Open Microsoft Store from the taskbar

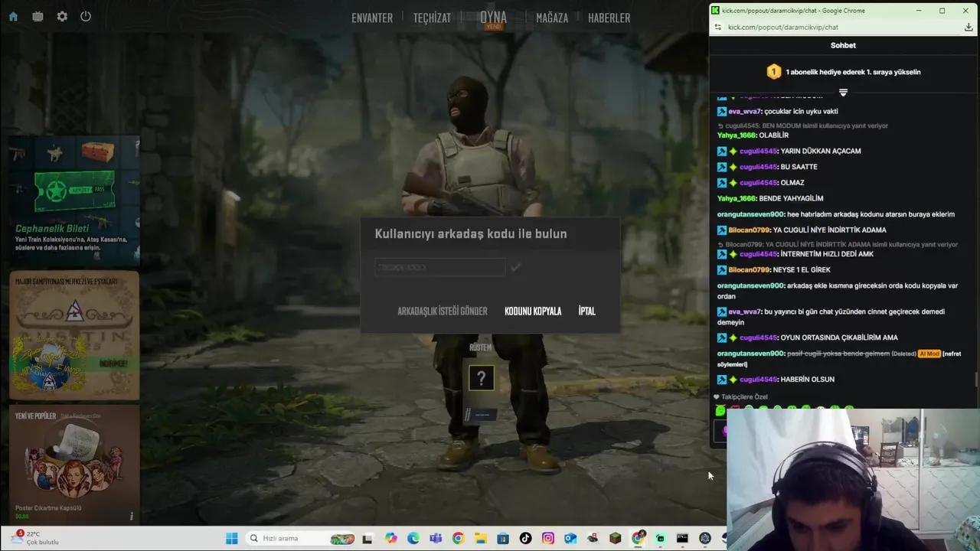click(x=503, y=538)
